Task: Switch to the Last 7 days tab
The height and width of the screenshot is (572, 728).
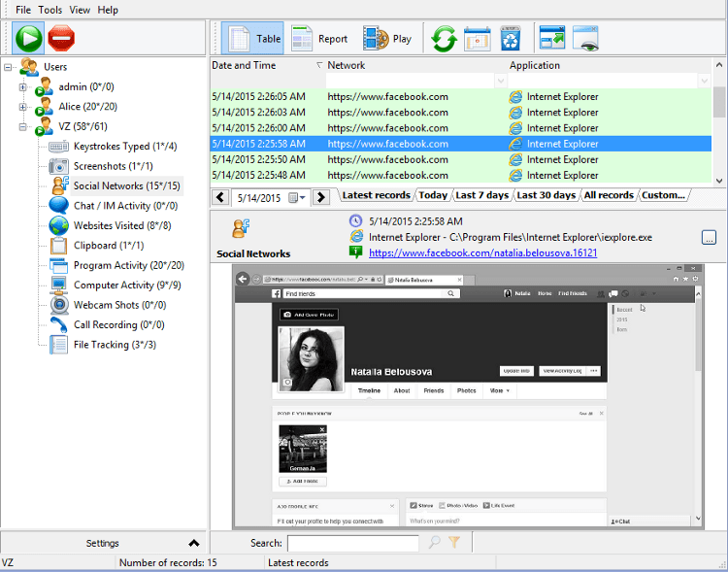Action: tap(481, 195)
